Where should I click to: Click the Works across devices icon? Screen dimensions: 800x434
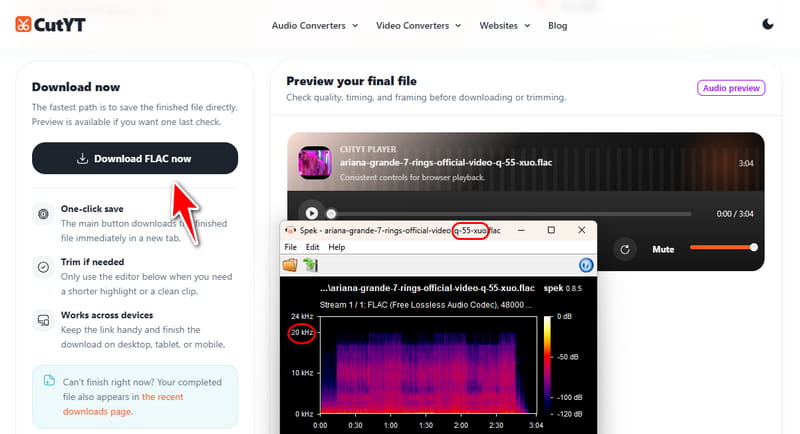point(43,320)
